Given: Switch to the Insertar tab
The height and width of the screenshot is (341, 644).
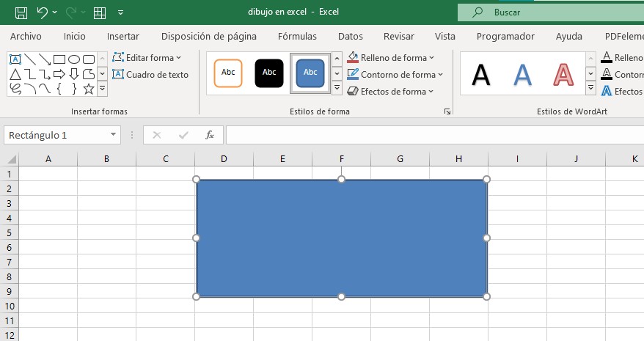Looking at the screenshot, I should 123,37.
